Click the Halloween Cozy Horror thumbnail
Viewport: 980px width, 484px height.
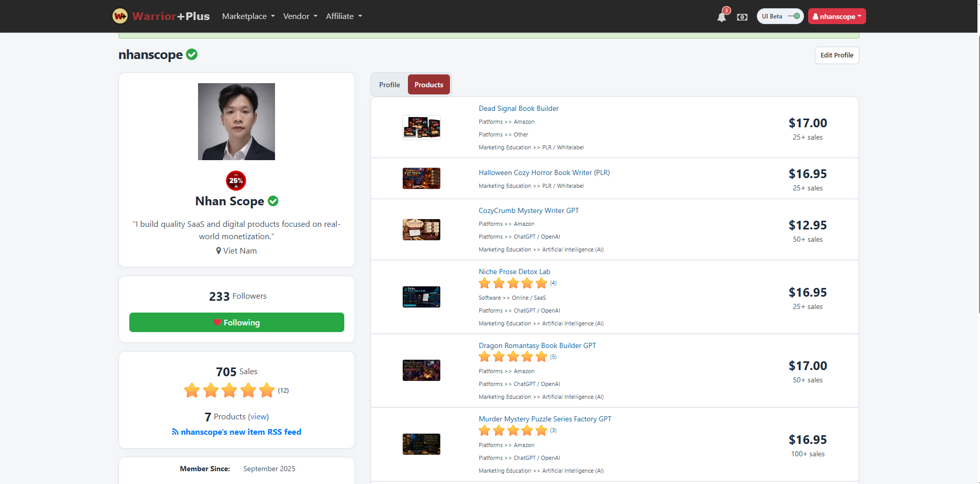[x=421, y=178]
